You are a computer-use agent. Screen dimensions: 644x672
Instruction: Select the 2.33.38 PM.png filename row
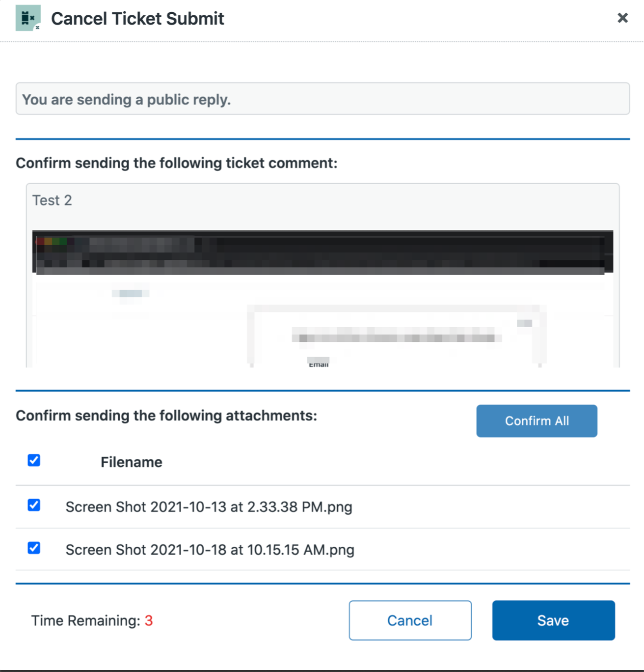(x=209, y=507)
